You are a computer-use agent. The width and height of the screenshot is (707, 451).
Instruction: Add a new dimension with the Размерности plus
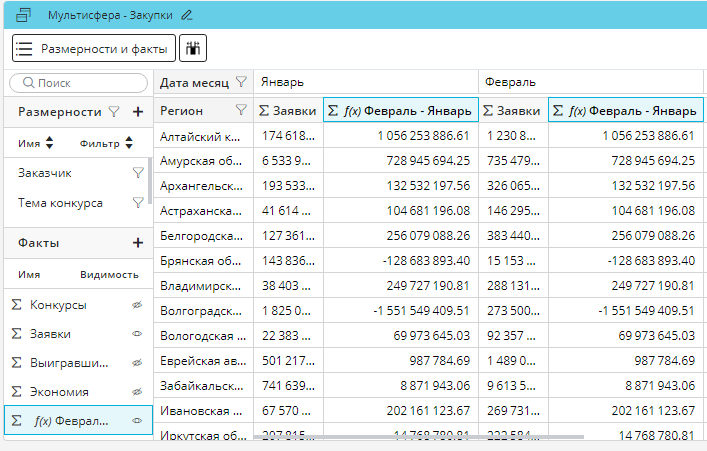coord(138,112)
